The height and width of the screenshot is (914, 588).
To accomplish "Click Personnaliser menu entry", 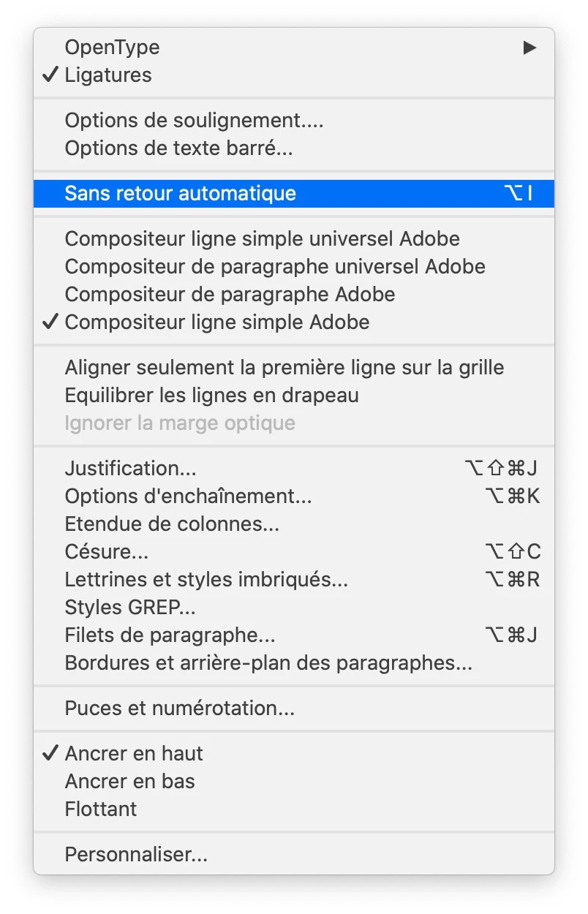I will [136, 855].
